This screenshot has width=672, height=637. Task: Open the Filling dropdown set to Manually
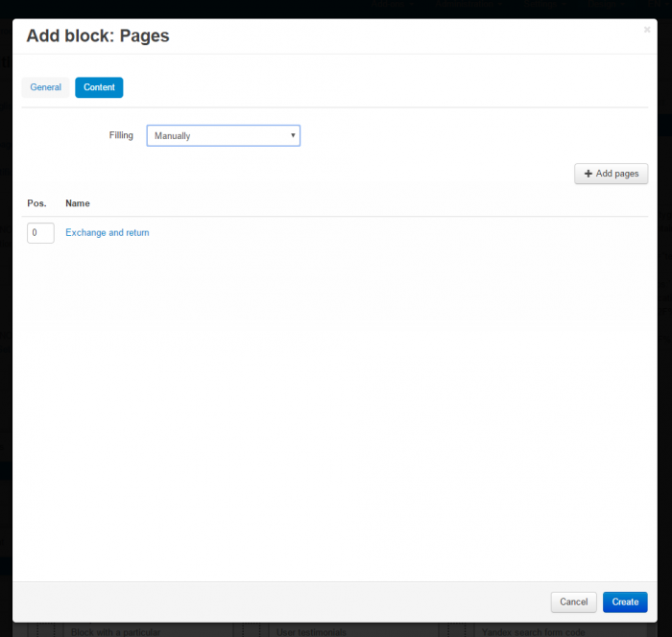224,136
